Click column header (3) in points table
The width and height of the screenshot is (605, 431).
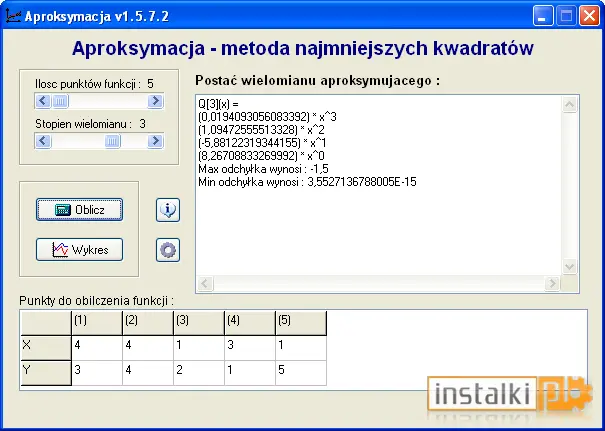tap(199, 323)
